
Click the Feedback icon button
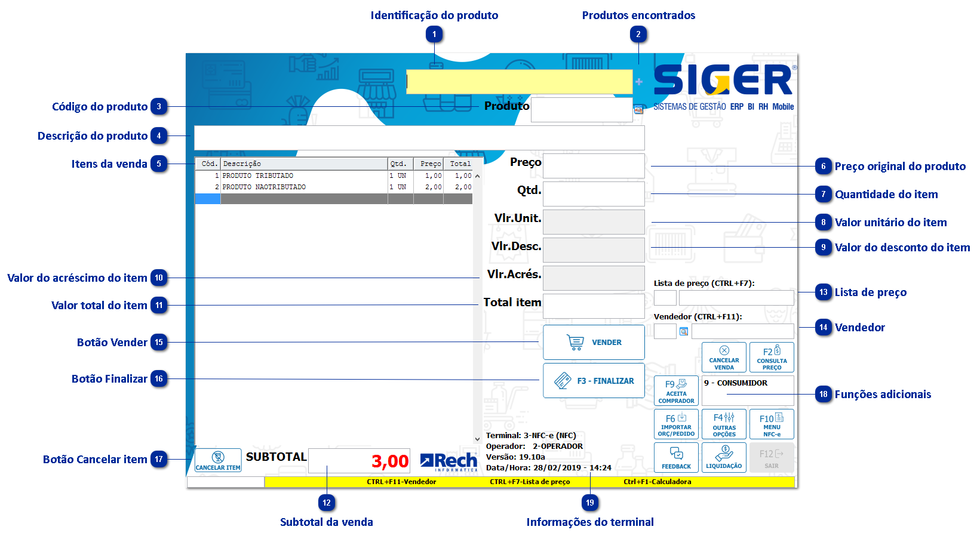[x=676, y=457]
